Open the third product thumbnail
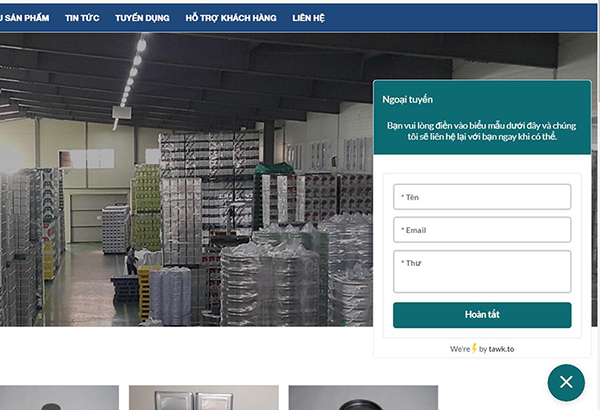 pos(363,398)
